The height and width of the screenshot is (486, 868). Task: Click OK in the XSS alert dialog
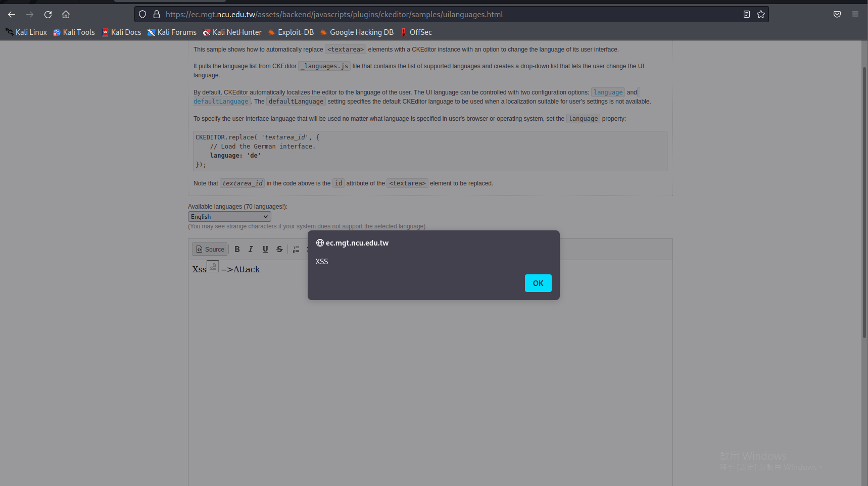[x=538, y=283]
